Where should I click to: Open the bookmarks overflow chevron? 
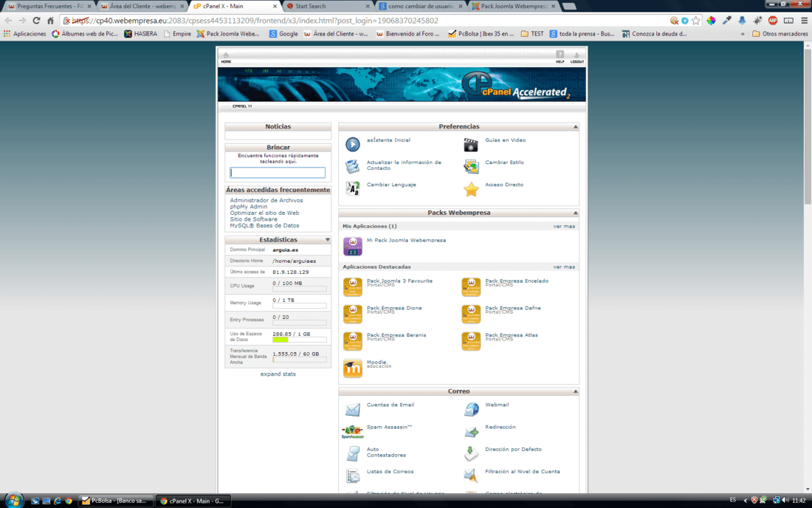point(743,34)
